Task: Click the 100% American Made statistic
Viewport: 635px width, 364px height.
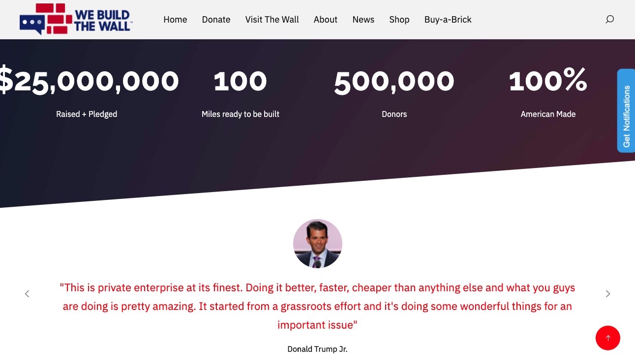Action: coord(548,80)
